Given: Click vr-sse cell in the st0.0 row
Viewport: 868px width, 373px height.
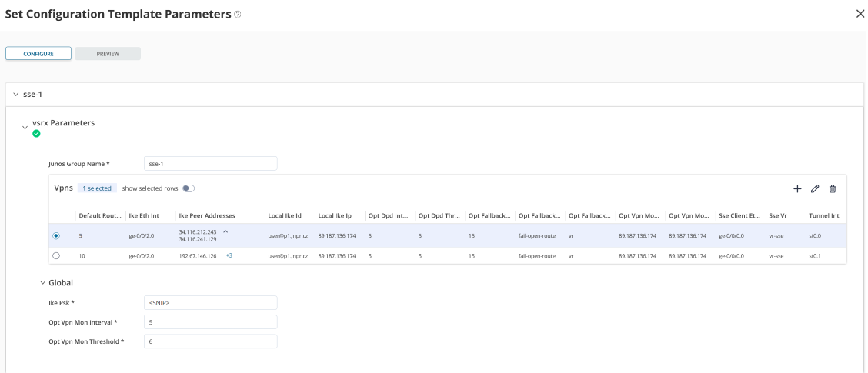Looking at the screenshot, I should point(776,236).
